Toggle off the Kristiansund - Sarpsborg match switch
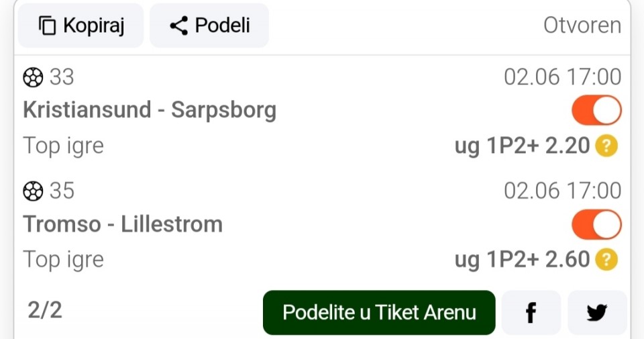644x339 pixels. click(x=596, y=110)
